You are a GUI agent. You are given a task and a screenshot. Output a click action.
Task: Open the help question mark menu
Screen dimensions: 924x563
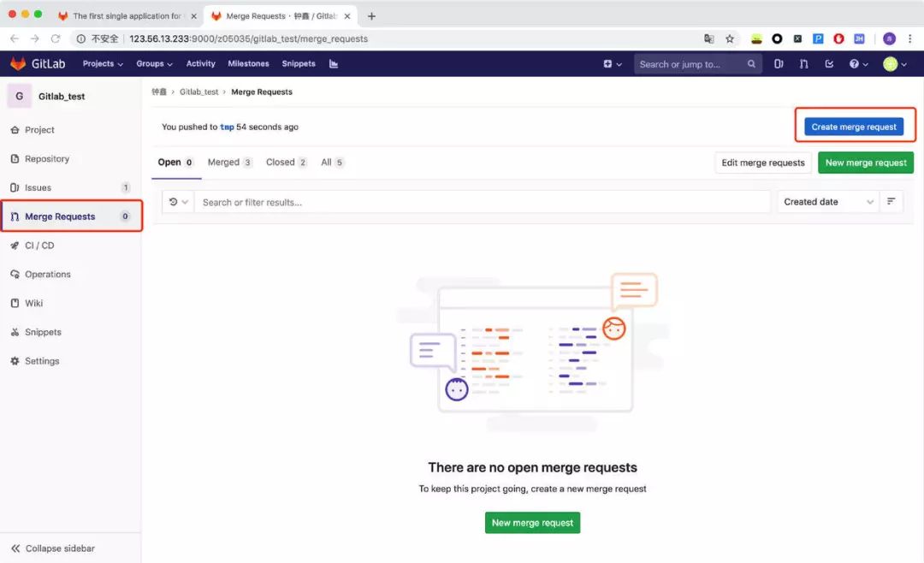(x=858, y=63)
